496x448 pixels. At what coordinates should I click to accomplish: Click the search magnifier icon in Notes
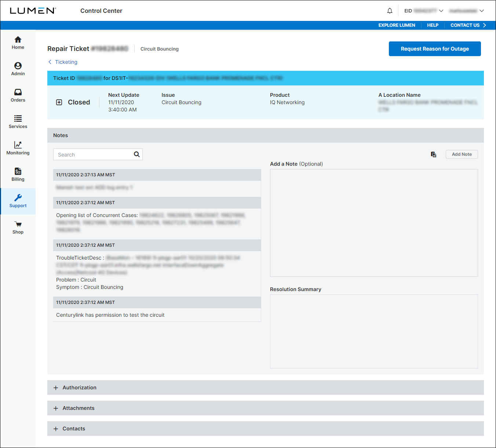point(136,154)
